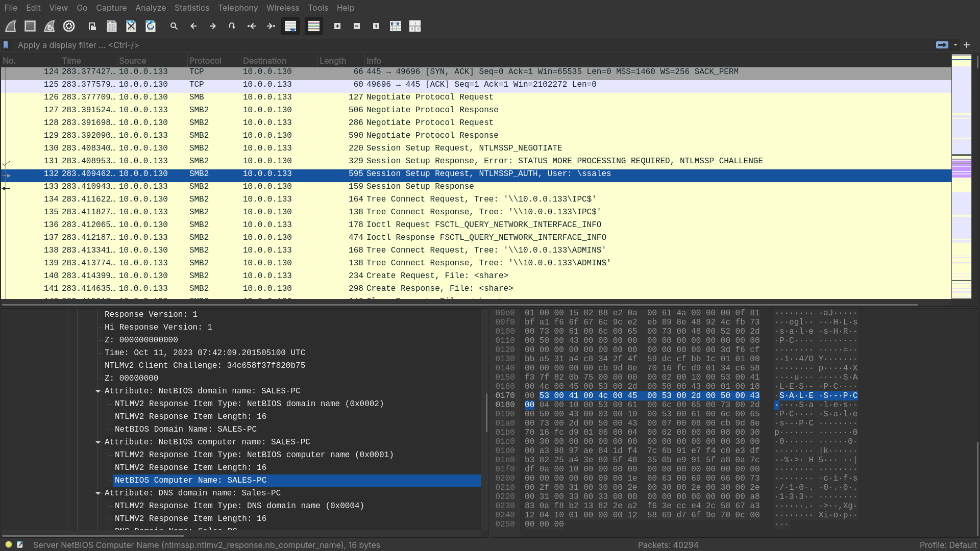
Task: Open the Telephony menu
Action: (x=238, y=8)
